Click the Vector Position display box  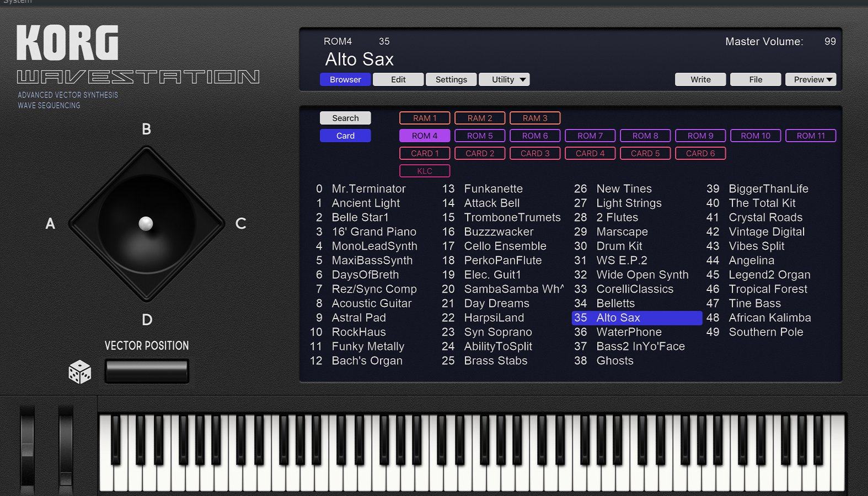[147, 371]
